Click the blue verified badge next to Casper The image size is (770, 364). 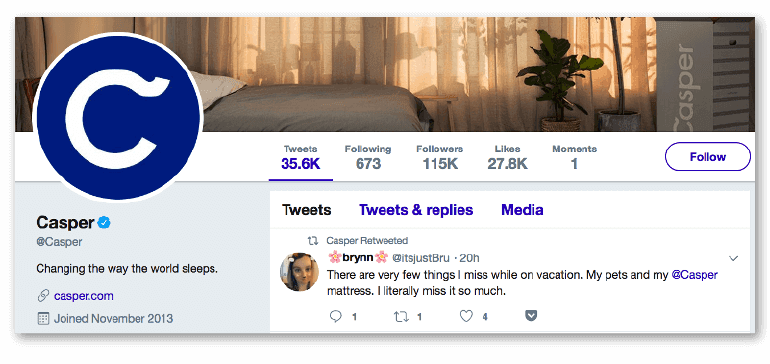(104, 223)
